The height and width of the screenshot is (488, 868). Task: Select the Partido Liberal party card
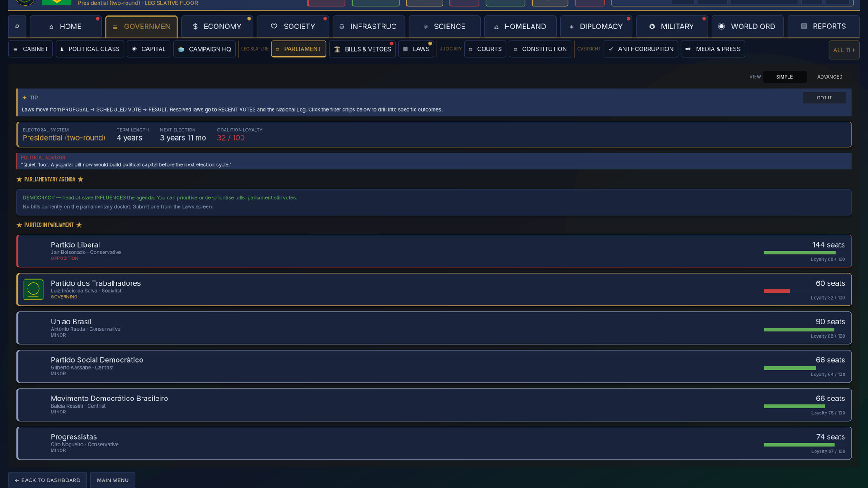(434, 251)
